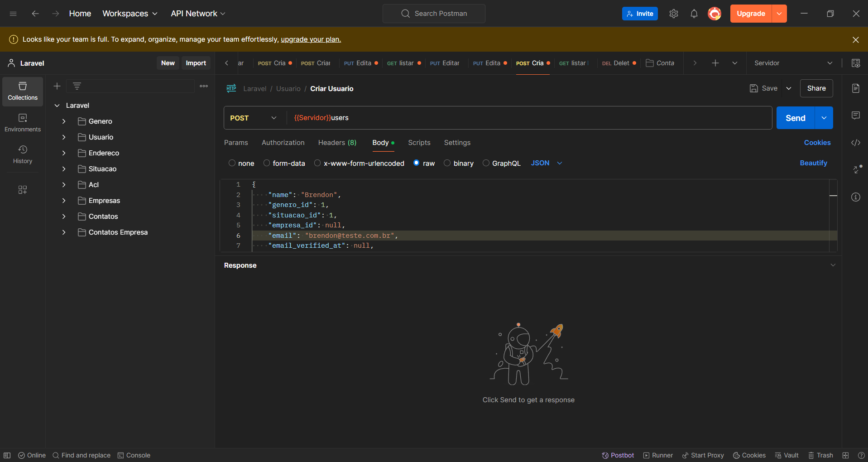The width and height of the screenshot is (868, 462).
Task: Open settings gear icon in header
Action: click(674, 14)
